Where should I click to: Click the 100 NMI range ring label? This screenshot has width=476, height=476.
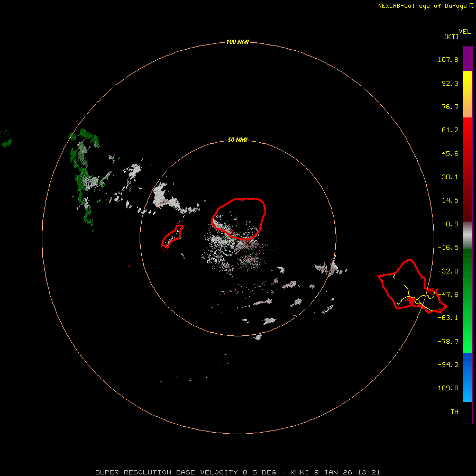tap(237, 42)
